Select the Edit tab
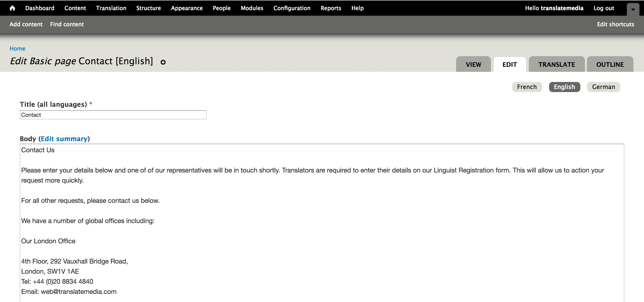Screen dimensions: 644x302 pyautogui.click(x=510, y=64)
